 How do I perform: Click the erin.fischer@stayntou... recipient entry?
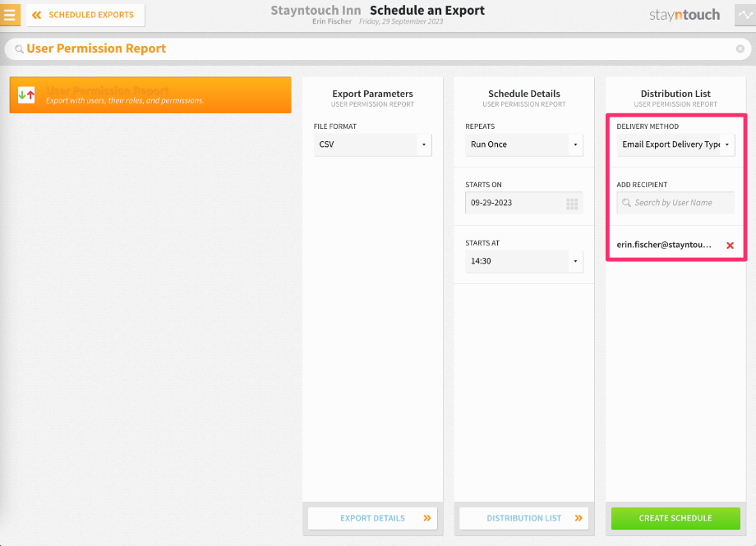[x=664, y=245]
